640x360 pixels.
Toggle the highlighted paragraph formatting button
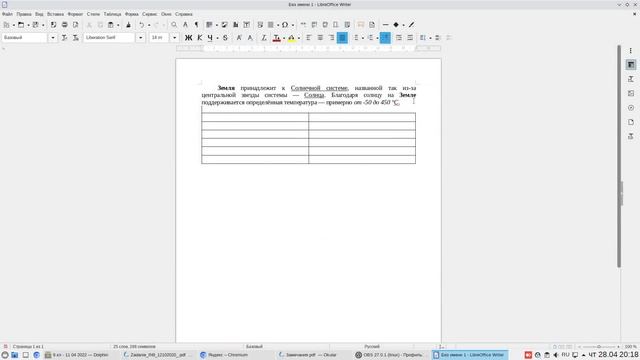385,38
